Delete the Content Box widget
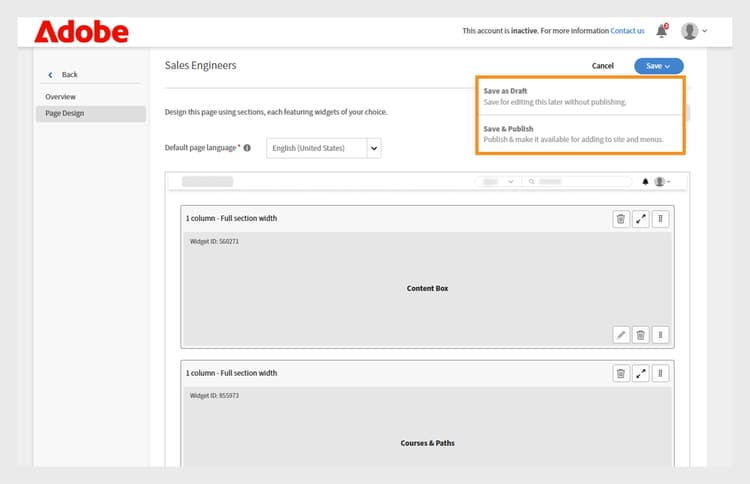Viewport: 750px width, 484px height. coord(641,335)
